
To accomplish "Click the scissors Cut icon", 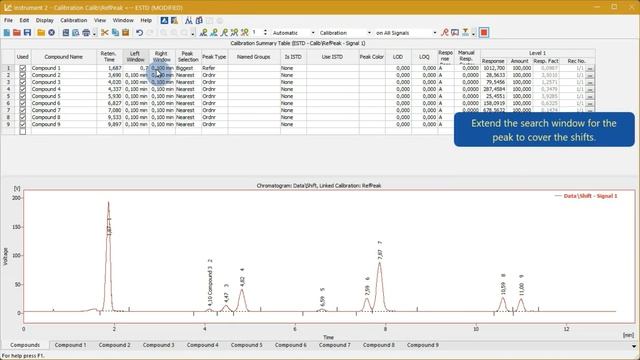I will [104, 33].
